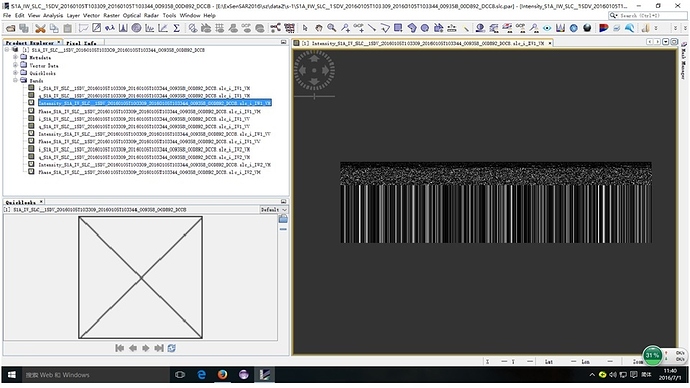Open the toolbar overflow chevron after bar-chart icon

656,28
